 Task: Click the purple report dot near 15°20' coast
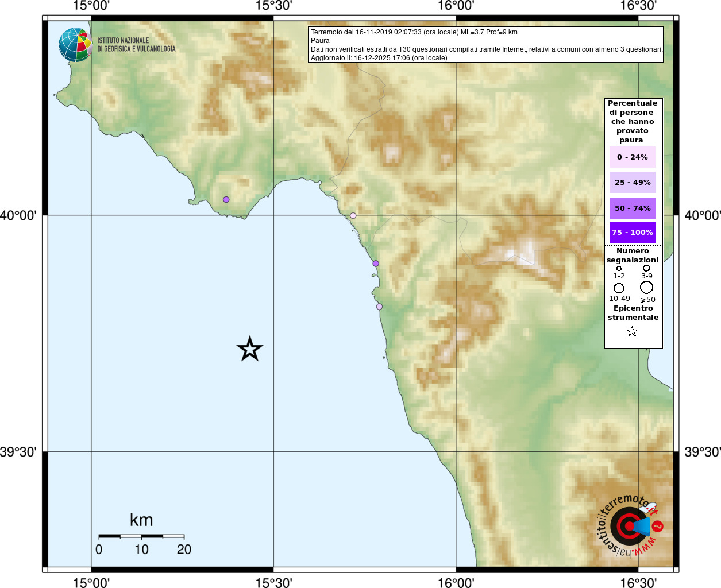(226, 199)
